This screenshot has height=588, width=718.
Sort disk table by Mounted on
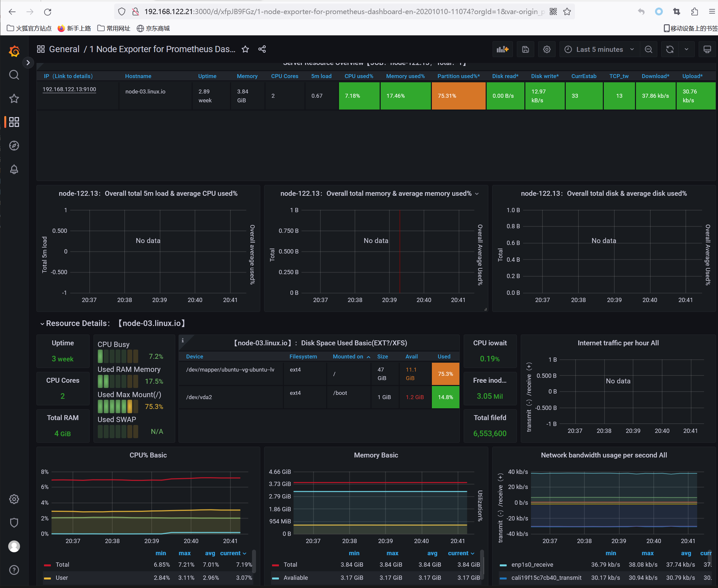[348, 357]
